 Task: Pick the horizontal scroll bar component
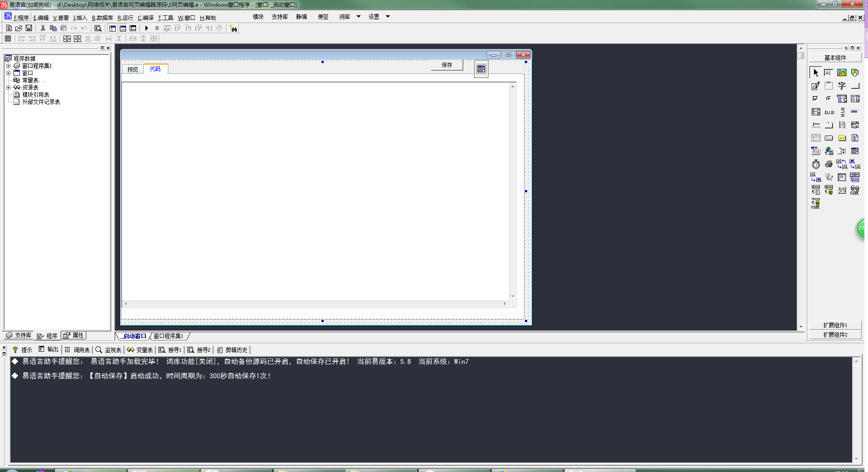(829, 112)
